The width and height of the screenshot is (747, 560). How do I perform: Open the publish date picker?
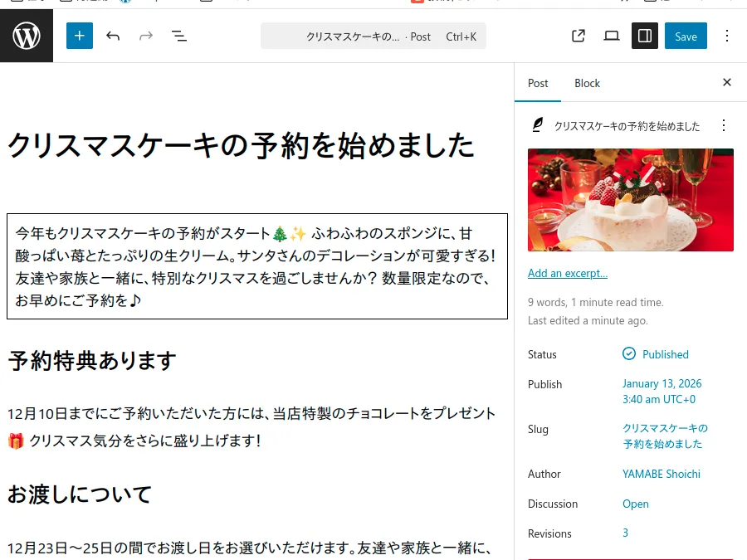[x=662, y=391]
